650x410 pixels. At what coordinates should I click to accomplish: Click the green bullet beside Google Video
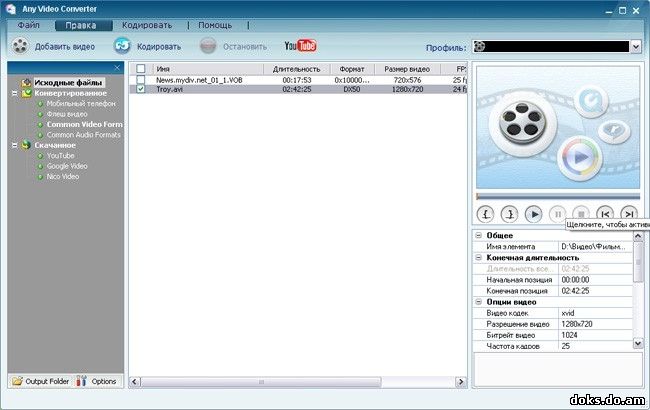(40, 166)
